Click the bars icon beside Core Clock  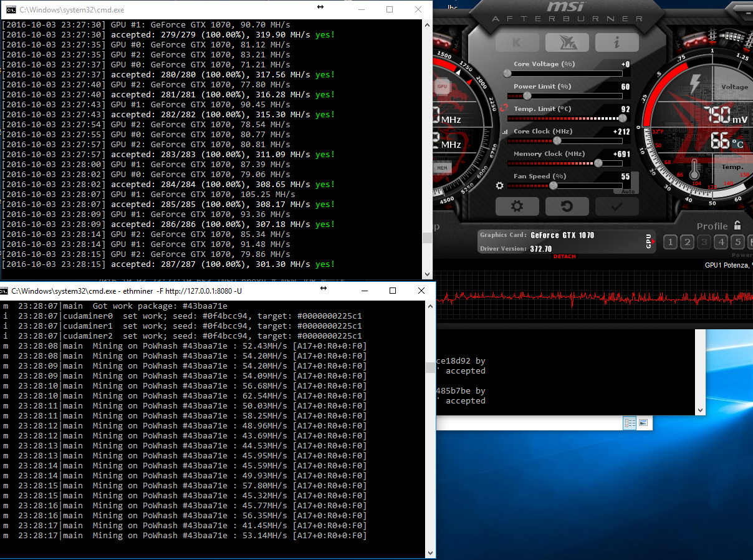tap(504, 132)
